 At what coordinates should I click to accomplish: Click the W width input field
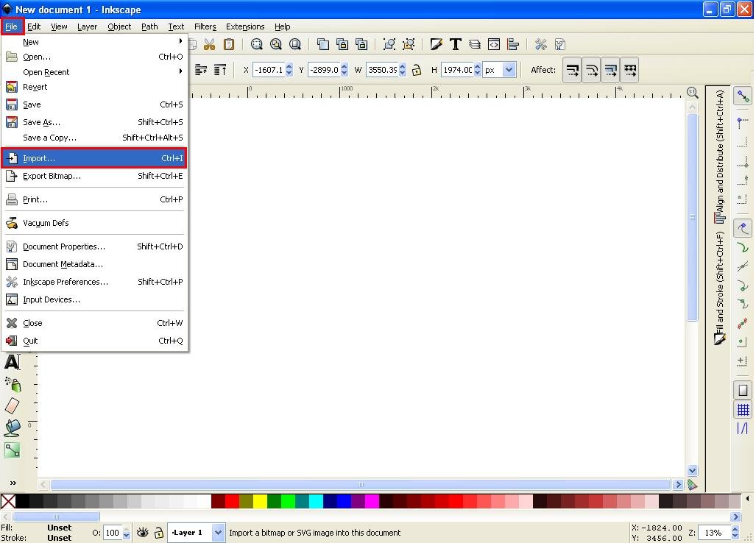click(382, 71)
